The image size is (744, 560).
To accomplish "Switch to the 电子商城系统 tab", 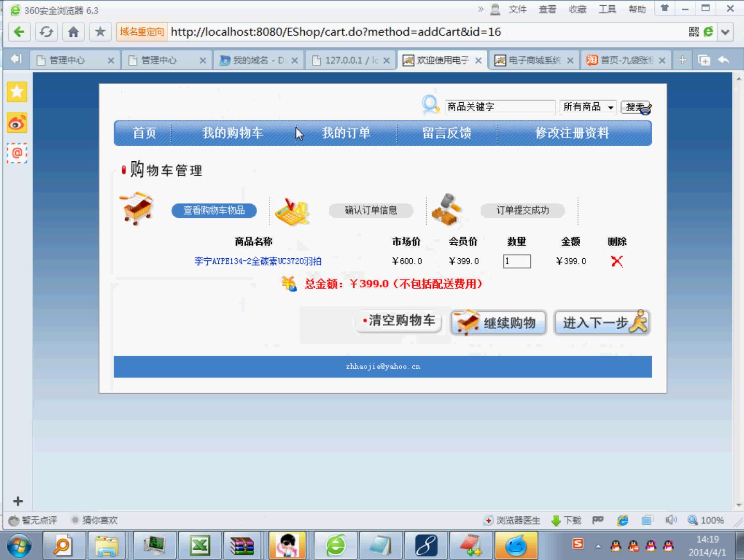I will (x=534, y=60).
